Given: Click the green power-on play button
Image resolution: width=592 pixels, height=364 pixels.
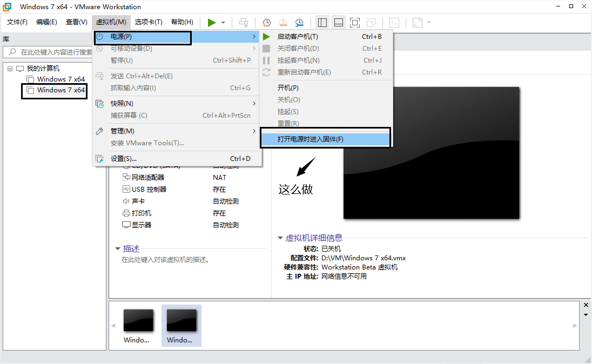Looking at the screenshot, I should (x=211, y=23).
